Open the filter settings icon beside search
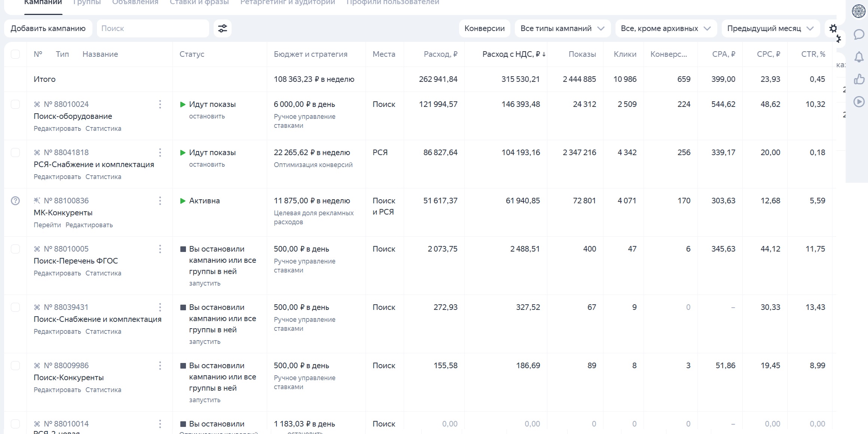 pyautogui.click(x=223, y=28)
